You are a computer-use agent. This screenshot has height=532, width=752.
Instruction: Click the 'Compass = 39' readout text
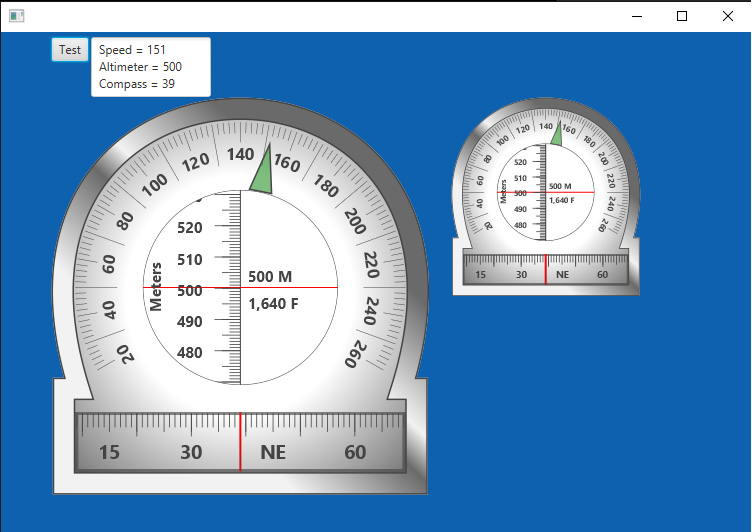(137, 84)
